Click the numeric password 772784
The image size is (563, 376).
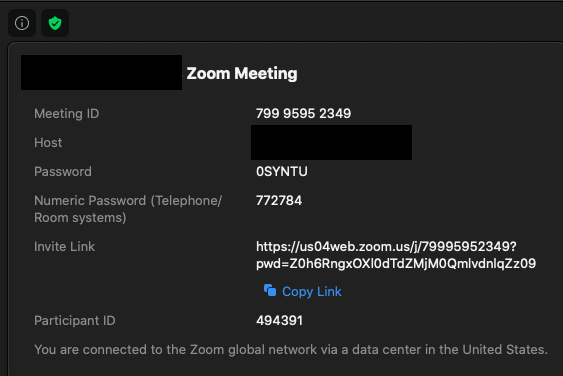(x=279, y=200)
